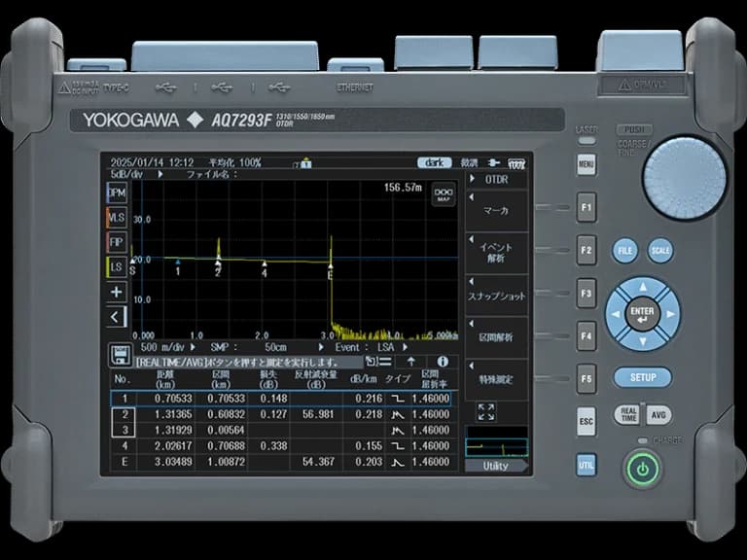The width and height of the screenshot is (747, 560).
Task: Click the 56.981 return loss cell
Action: [x=318, y=414]
